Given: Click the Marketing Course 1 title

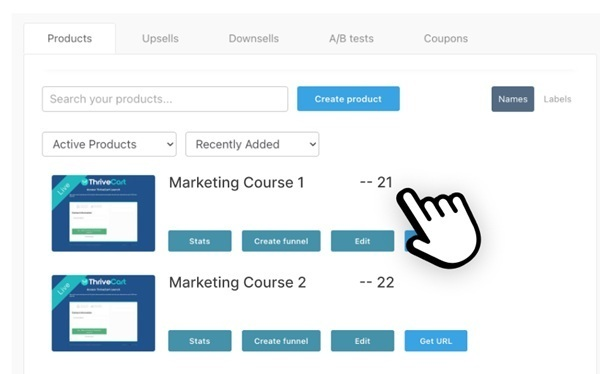Looking at the screenshot, I should 237,183.
